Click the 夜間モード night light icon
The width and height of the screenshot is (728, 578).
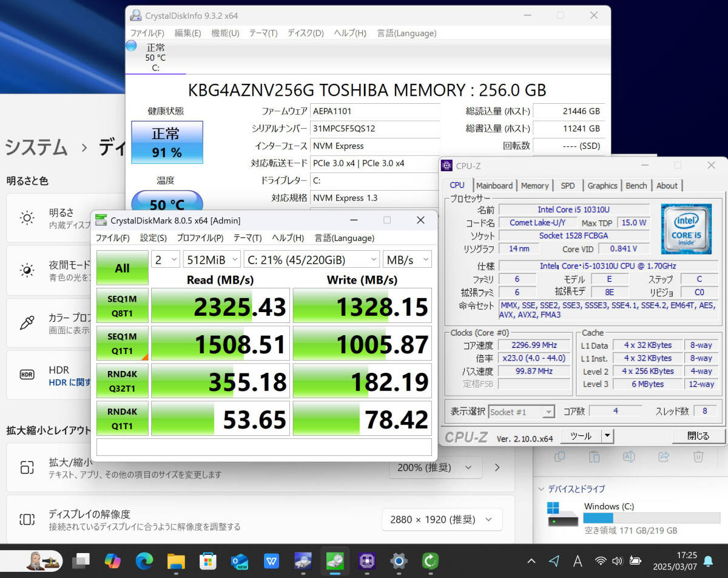pyautogui.click(x=27, y=270)
